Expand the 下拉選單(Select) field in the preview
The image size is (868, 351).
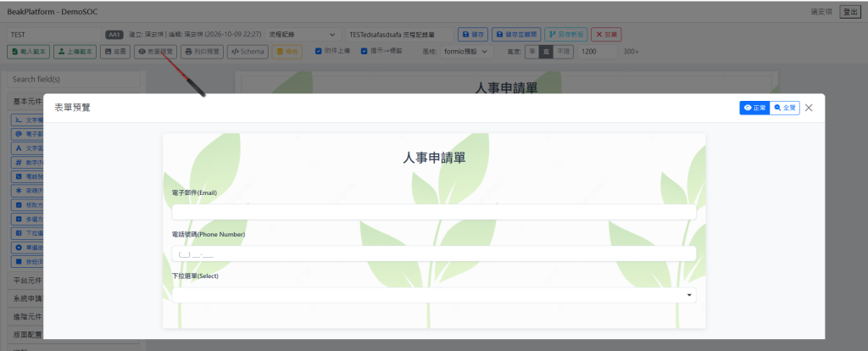tap(434, 295)
